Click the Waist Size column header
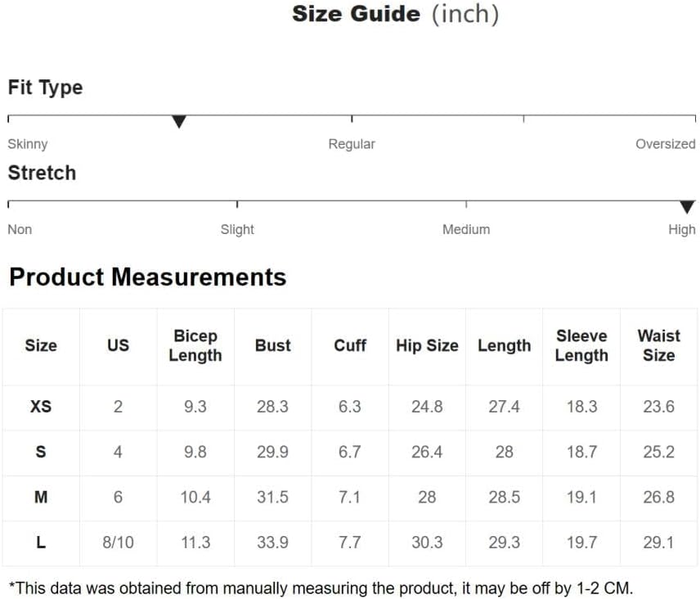This screenshot has height=599, width=700. pyautogui.click(x=659, y=345)
